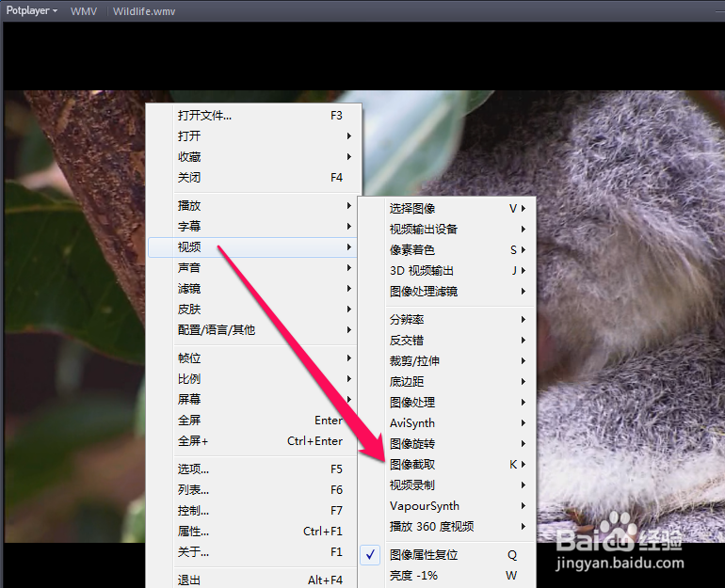Open VapourSynth submenu

[x=447, y=506]
